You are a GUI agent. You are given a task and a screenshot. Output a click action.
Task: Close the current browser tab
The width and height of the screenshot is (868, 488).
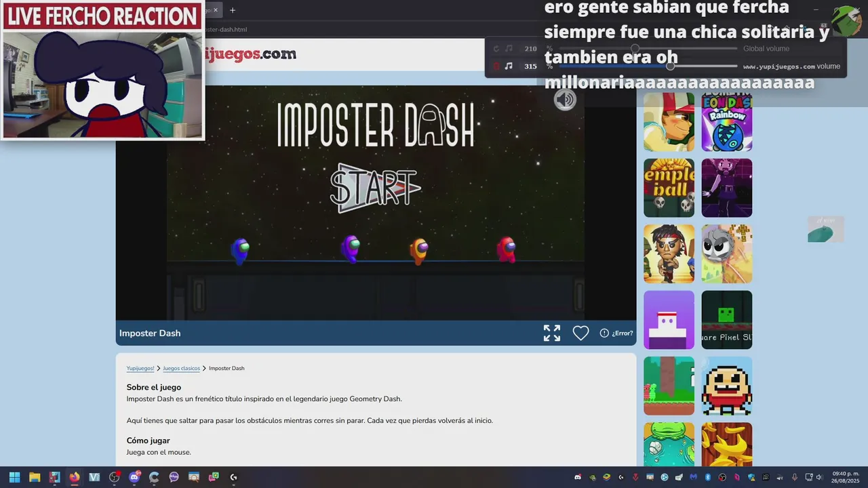point(216,10)
